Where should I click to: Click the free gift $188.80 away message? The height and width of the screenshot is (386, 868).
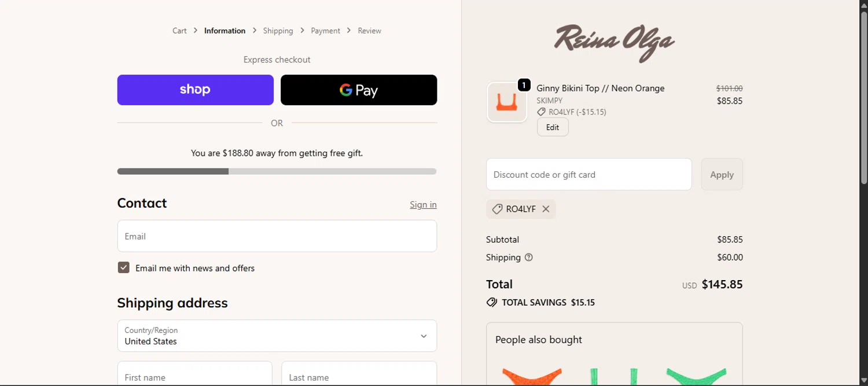[x=277, y=153]
